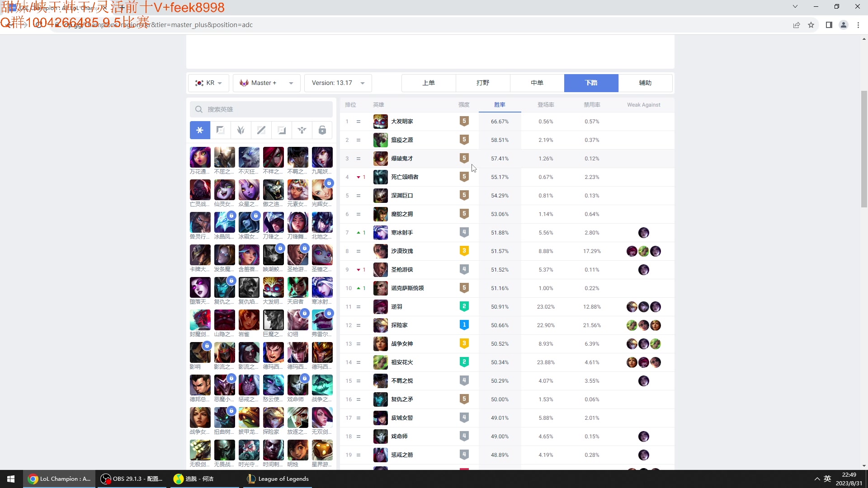The height and width of the screenshot is (488, 868).
Task: Open the 诺克萨斯统领 champion link
Action: [407, 288]
